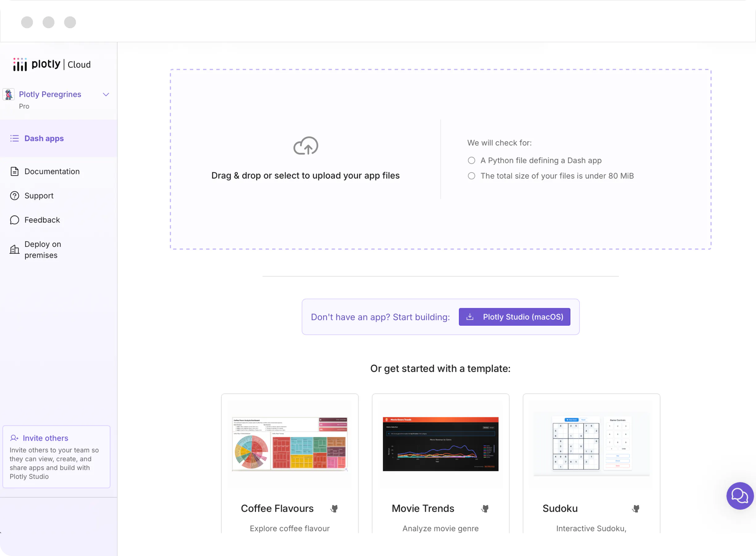Click the Plotly Cloud logo
The image size is (756, 556).
coord(52,64)
